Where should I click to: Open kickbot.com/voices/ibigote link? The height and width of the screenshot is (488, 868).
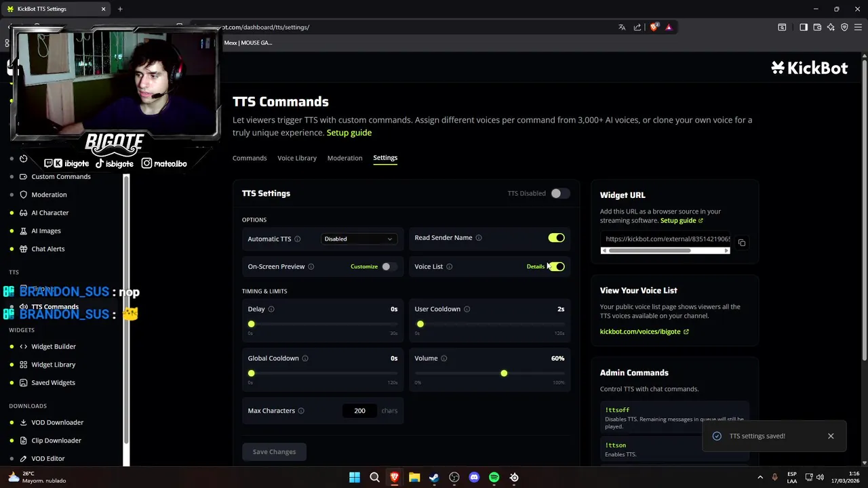click(644, 332)
